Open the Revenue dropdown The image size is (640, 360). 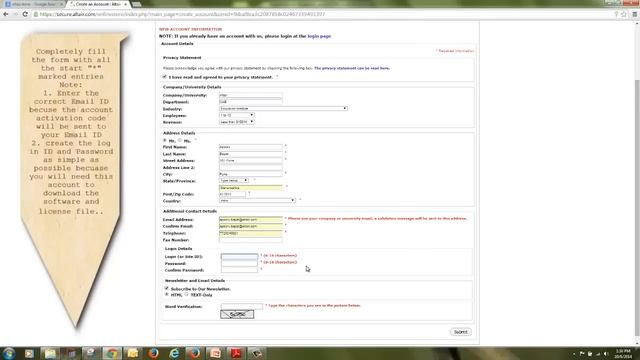point(237,122)
